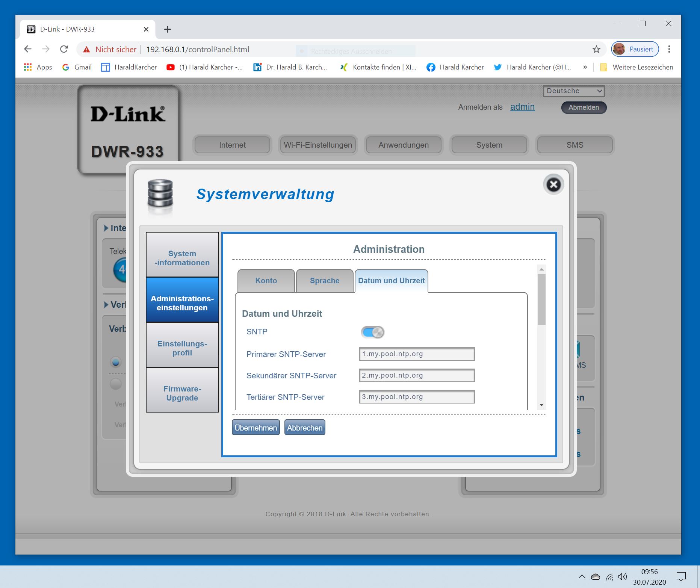
Task: Open the HaraldKarcher bookmark
Action: [x=129, y=67]
